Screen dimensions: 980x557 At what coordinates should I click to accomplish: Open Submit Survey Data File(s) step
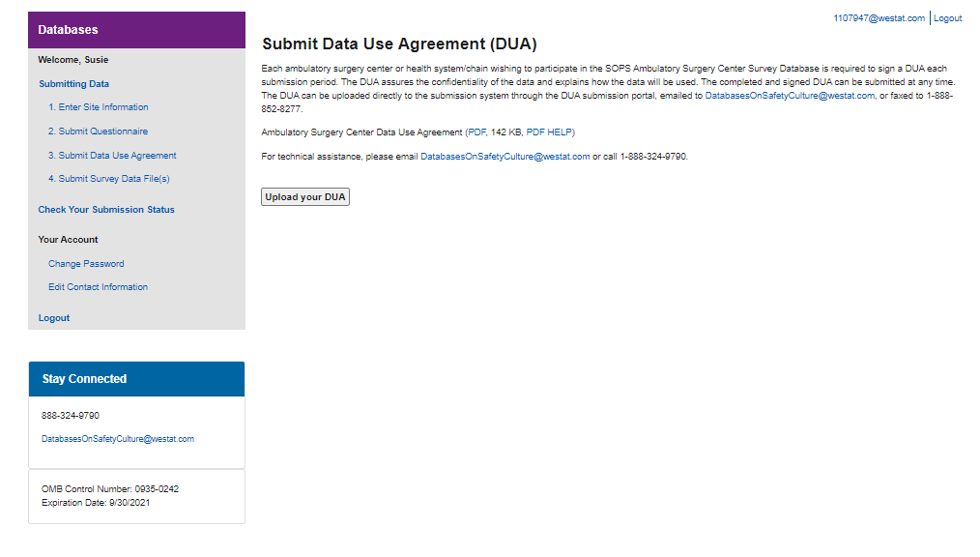[109, 179]
